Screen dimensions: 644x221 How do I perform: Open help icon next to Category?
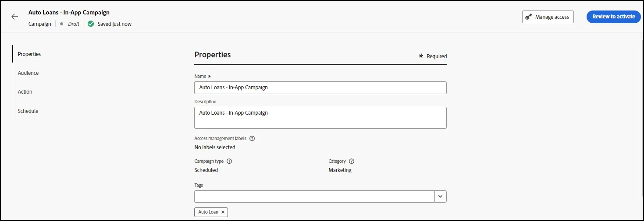[352, 161]
